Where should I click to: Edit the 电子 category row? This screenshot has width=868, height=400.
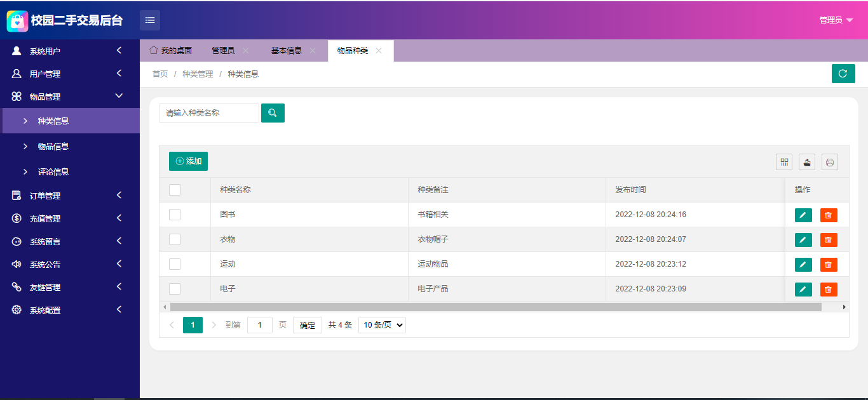[x=803, y=290]
